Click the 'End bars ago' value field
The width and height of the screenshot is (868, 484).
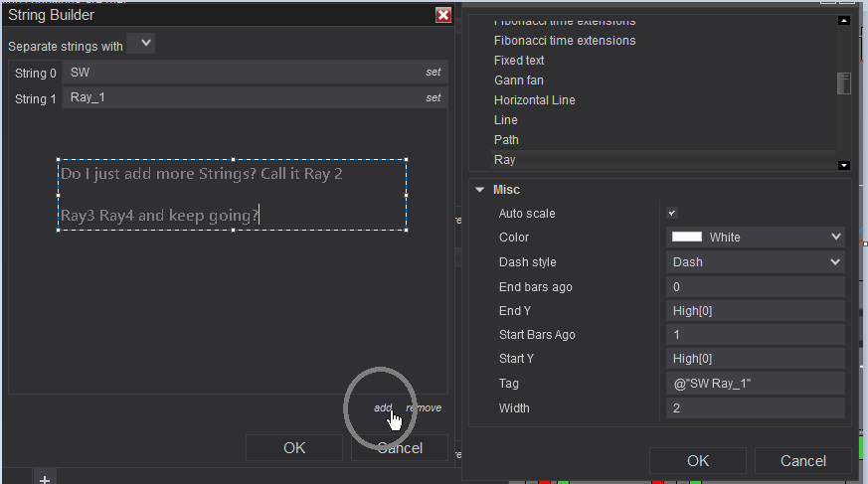[755, 287]
